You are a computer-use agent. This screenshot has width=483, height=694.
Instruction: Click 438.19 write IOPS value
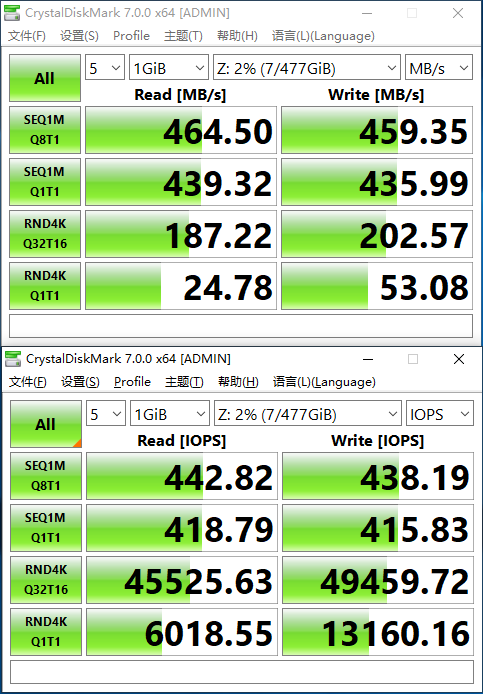(x=378, y=476)
